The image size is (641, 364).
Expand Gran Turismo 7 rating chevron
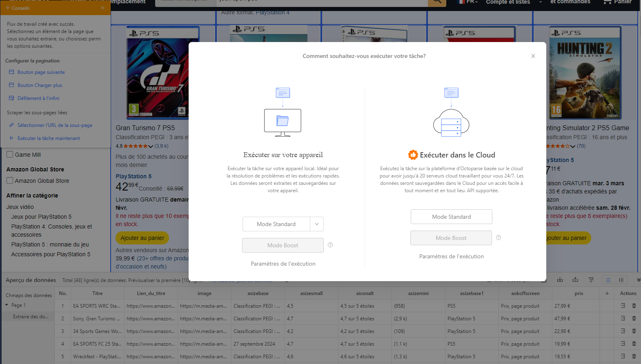151,146
